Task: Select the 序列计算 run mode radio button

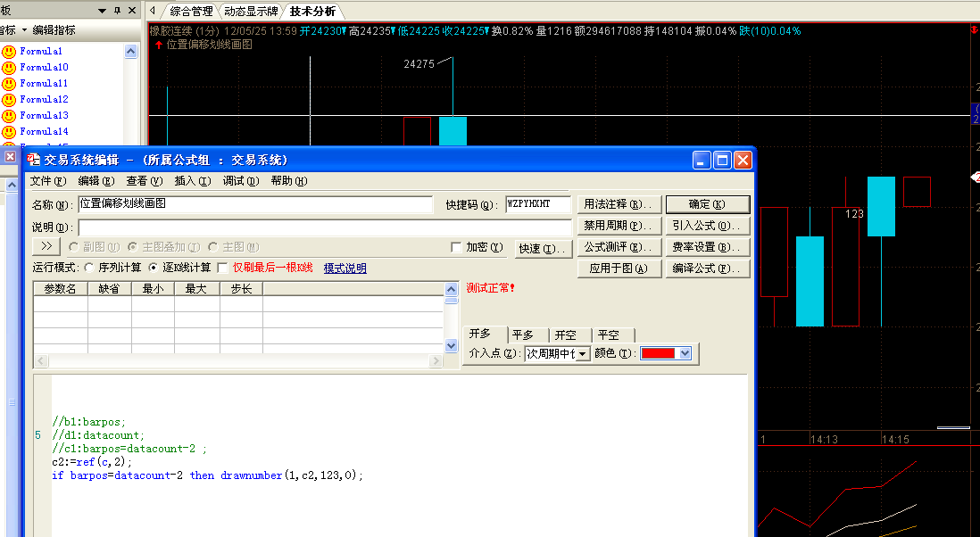Action: coord(89,268)
